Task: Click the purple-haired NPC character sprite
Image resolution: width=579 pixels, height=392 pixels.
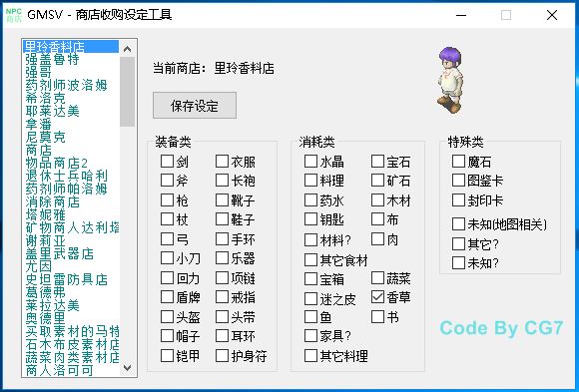Action: tap(450, 80)
